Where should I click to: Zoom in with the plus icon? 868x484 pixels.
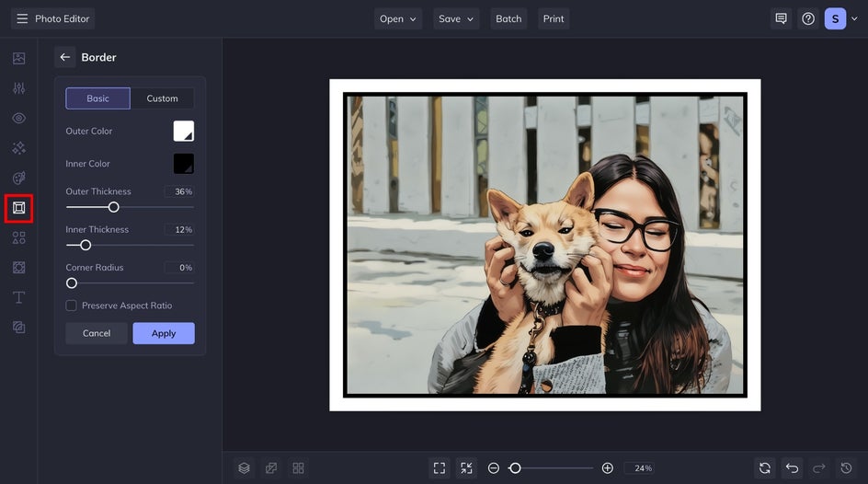[608, 468]
